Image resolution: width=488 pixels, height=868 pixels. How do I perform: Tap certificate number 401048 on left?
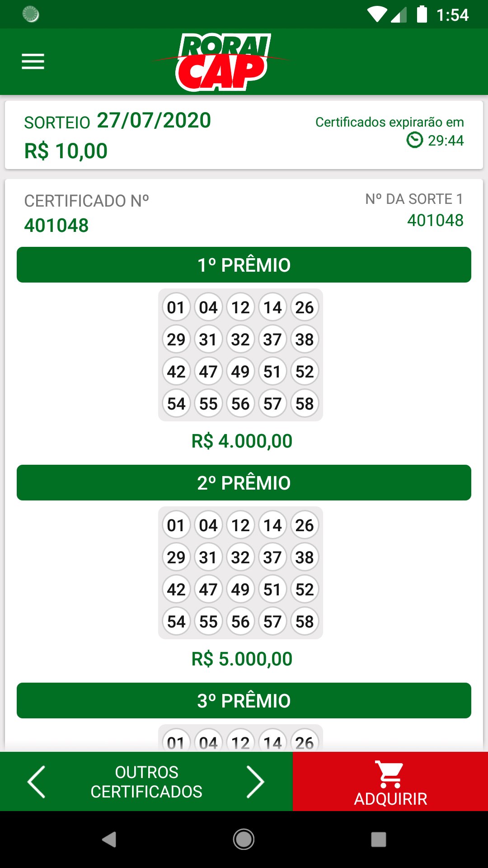coord(56,226)
